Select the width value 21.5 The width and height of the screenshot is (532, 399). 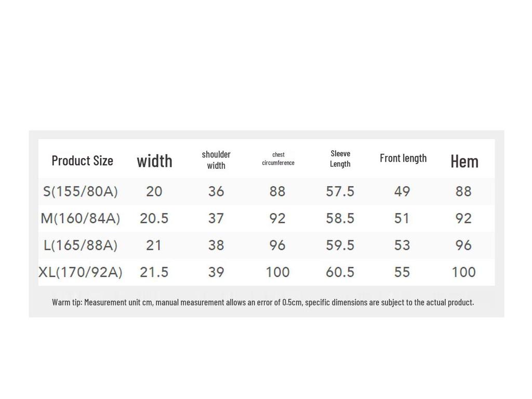154,272
